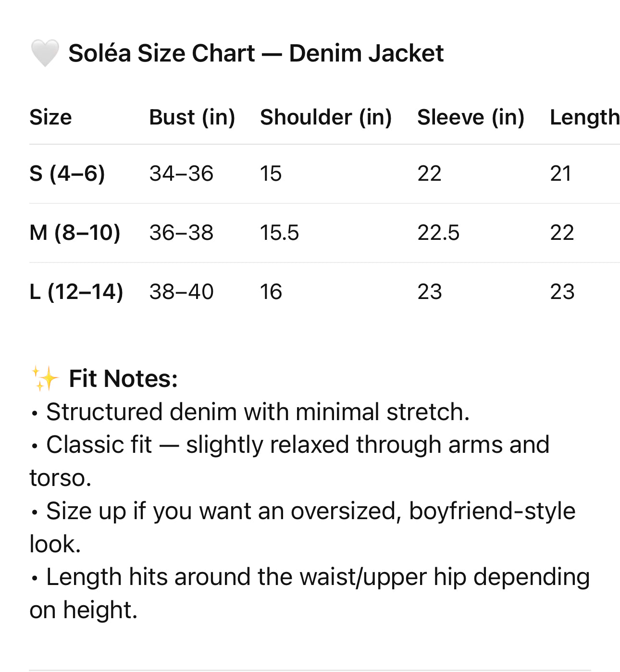Click the Size column header
The image size is (620, 672).
50,117
